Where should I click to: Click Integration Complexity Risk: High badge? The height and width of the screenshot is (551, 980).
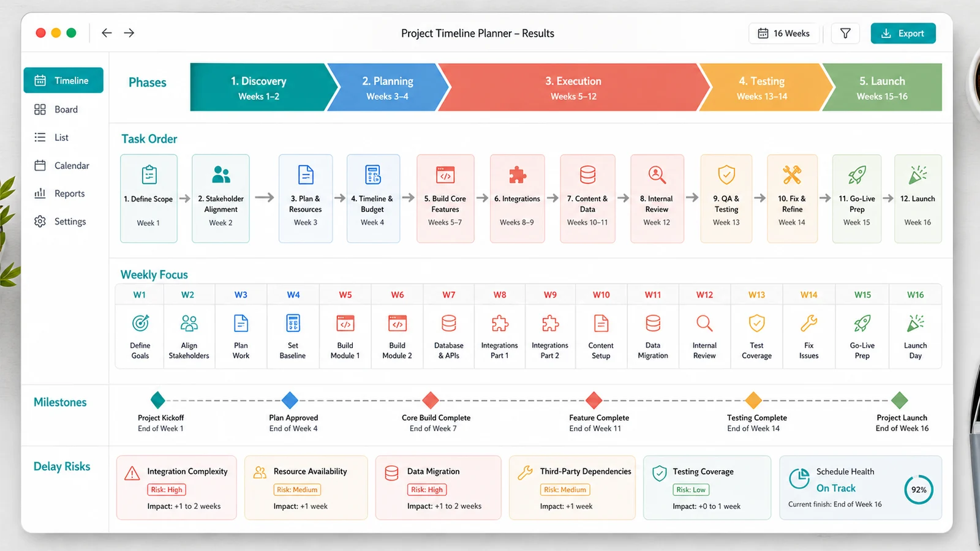pyautogui.click(x=167, y=490)
